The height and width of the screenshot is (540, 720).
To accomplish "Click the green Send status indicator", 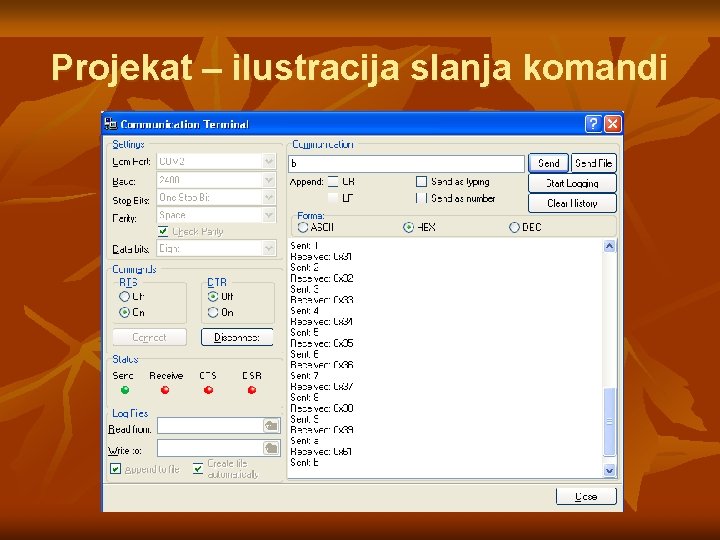I will click(125, 390).
